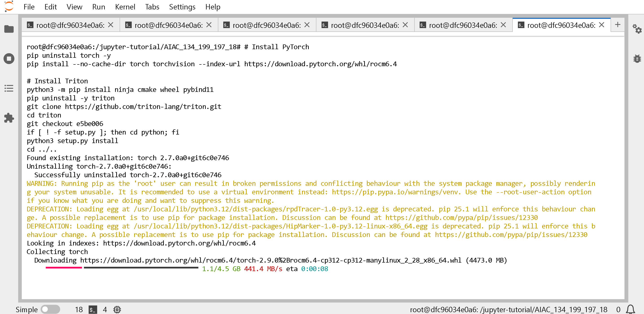Image resolution: width=644 pixels, height=314 pixels.
Task: Click the kernel chip icon in status bar
Action: click(x=117, y=310)
